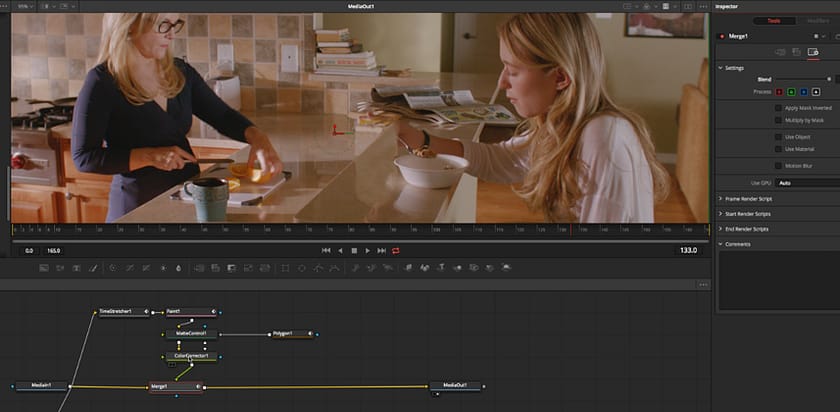Add a Color Corrector node from the toolbar
This screenshot has height=412, width=840.
[112, 267]
